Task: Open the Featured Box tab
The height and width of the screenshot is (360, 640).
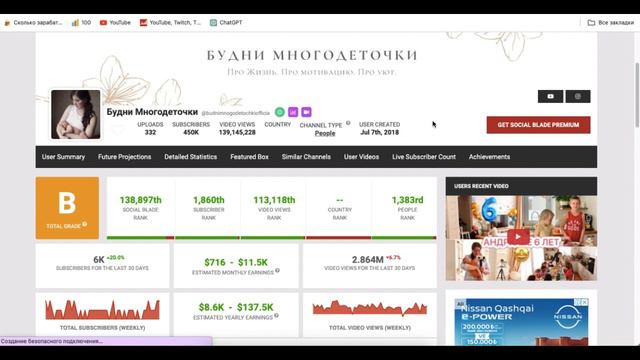Action: (249, 157)
